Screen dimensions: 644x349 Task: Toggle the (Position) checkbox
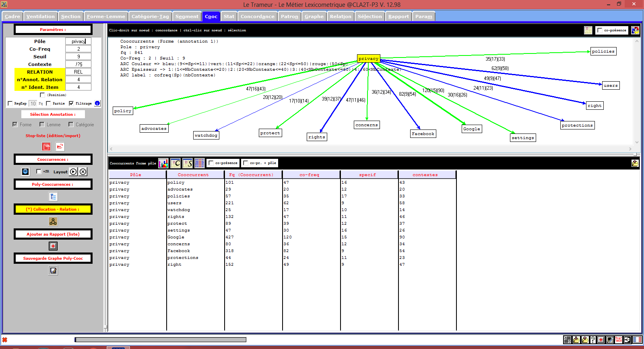[42, 95]
